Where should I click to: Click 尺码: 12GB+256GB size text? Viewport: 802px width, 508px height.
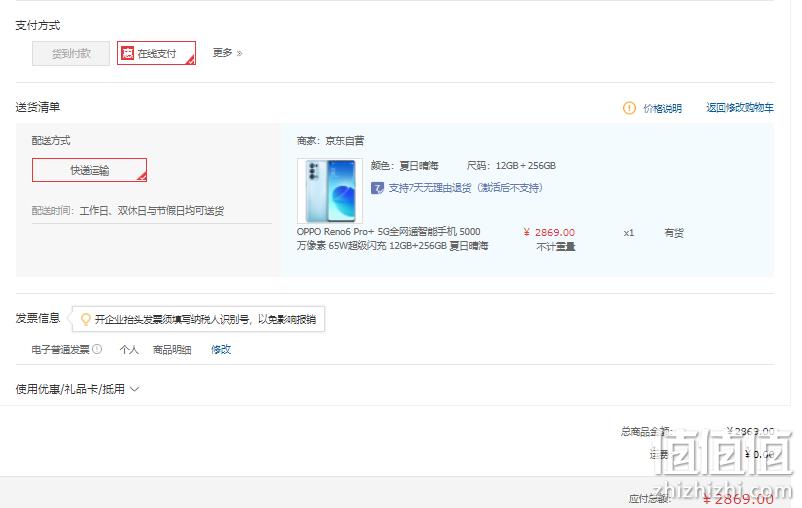[x=511, y=166]
